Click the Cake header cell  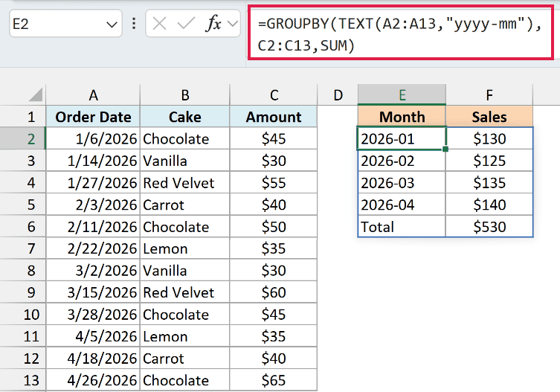(x=184, y=117)
